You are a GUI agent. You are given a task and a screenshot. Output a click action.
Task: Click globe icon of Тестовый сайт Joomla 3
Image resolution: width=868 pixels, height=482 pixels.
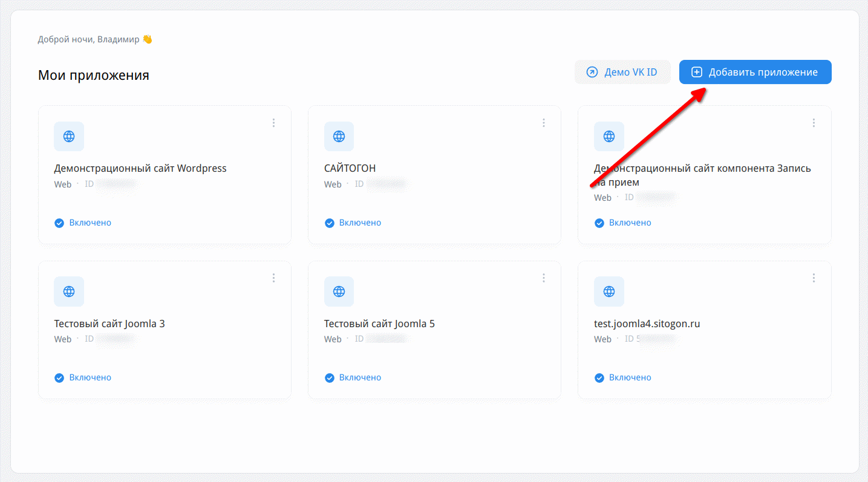(x=69, y=291)
